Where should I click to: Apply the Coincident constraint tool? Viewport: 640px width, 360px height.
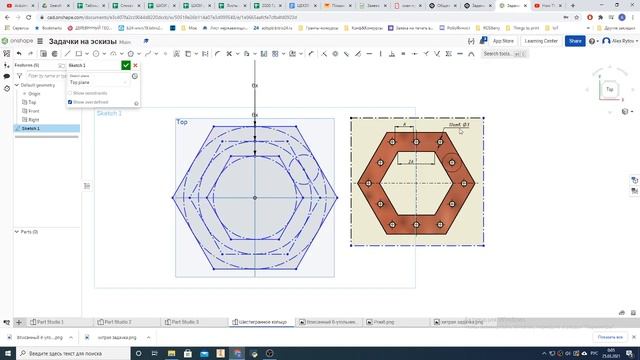[x=324, y=53]
